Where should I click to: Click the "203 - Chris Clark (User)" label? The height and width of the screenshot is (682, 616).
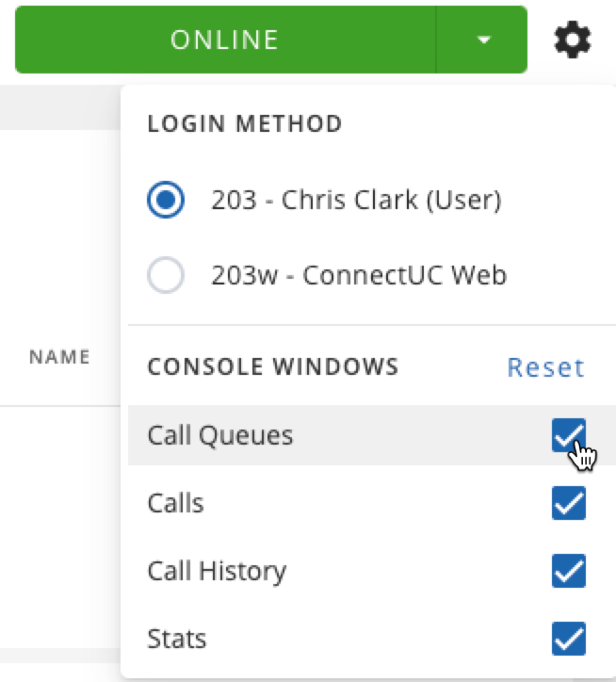coord(356,200)
